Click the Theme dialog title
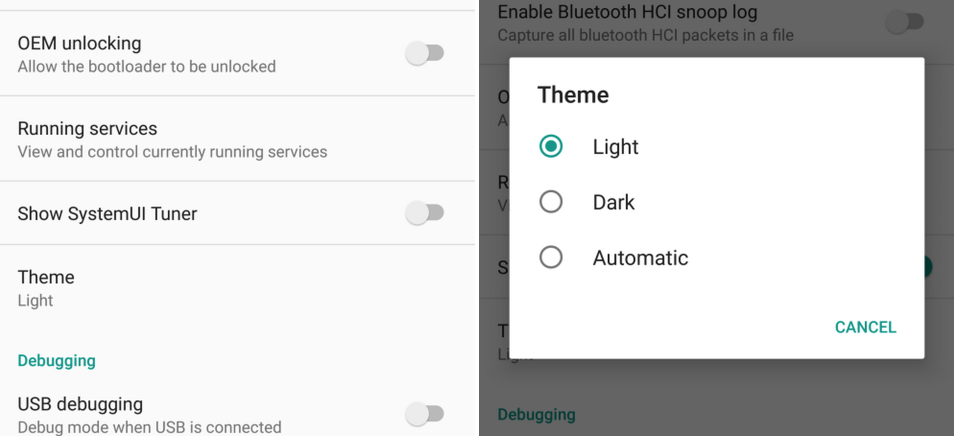 pyautogui.click(x=573, y=95)
